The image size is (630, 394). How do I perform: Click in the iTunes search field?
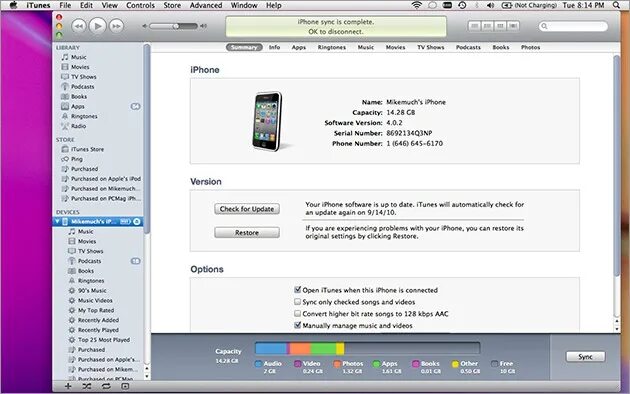coord(573,27)
